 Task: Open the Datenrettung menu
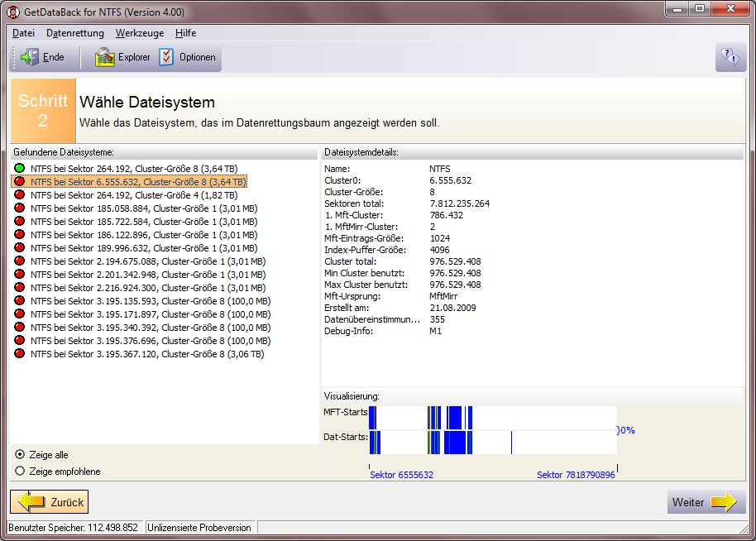pos(74,33)
